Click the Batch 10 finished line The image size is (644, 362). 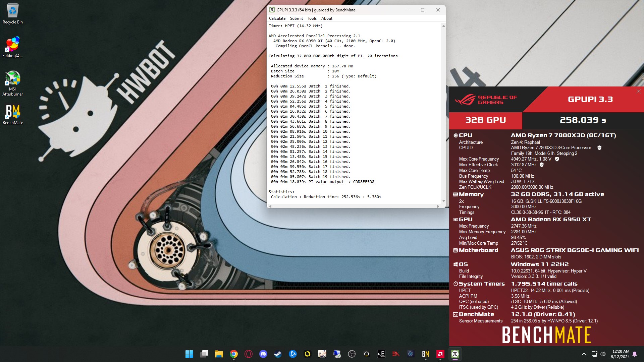(311, 132)
